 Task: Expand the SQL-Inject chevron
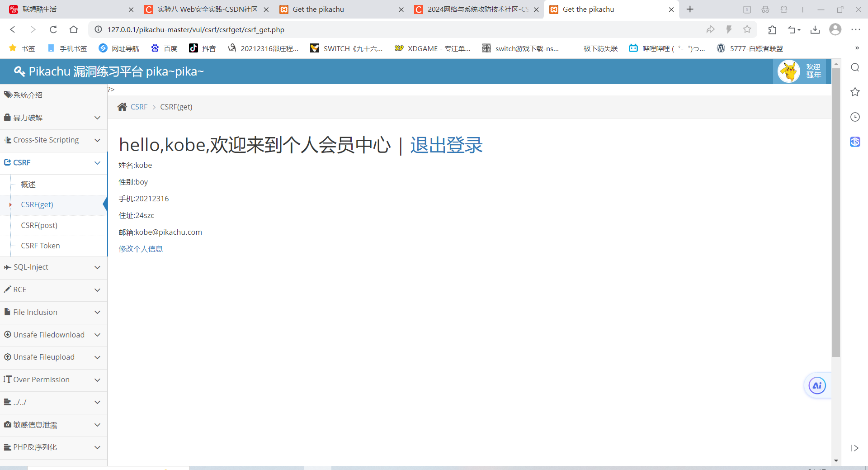pyautogui.click(x=97, y=267)
